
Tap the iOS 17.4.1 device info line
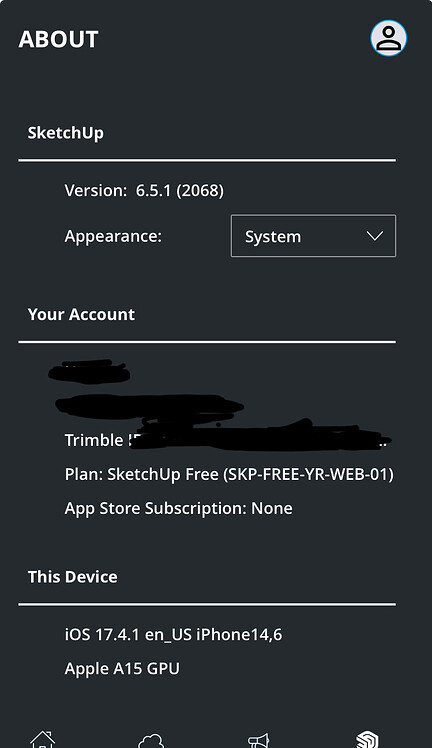click(x=173, y=635)
